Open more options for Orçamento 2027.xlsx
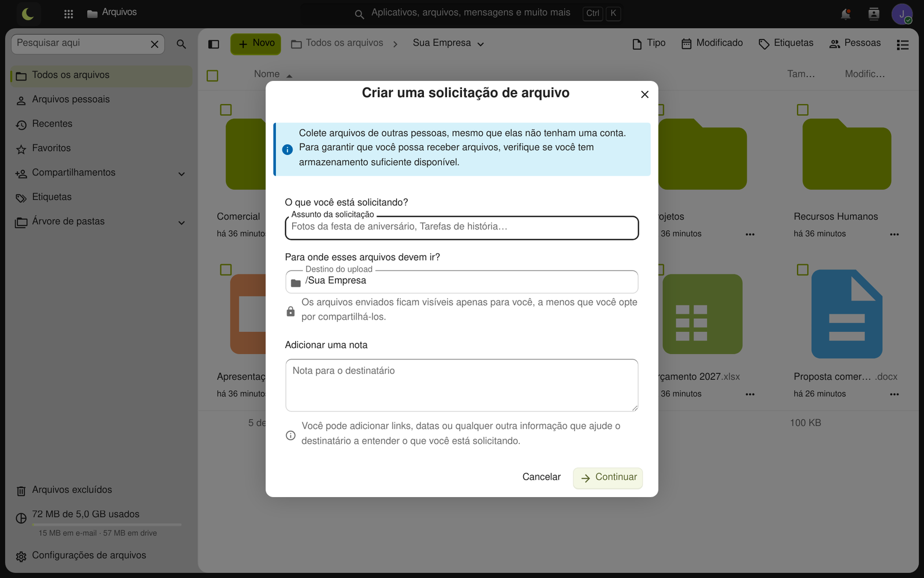Image resolution: width=924 pixels, height=578 pixels. [x=750, y=394]
